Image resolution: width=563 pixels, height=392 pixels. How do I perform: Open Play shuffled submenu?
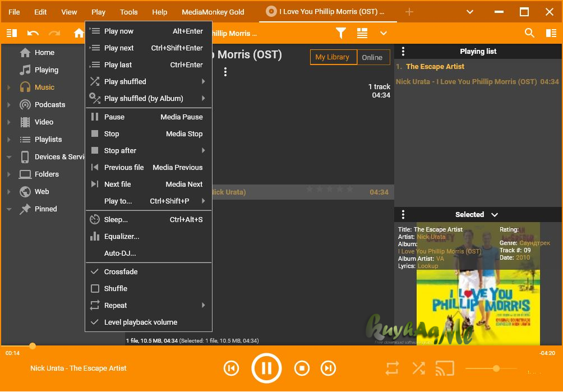(148, 81)
